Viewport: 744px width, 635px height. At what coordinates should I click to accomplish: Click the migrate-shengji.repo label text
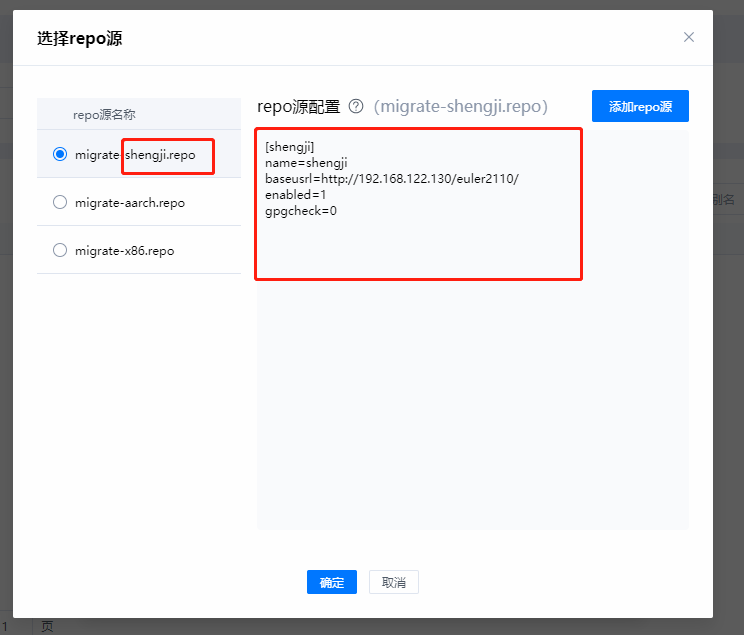pos(135,155)
